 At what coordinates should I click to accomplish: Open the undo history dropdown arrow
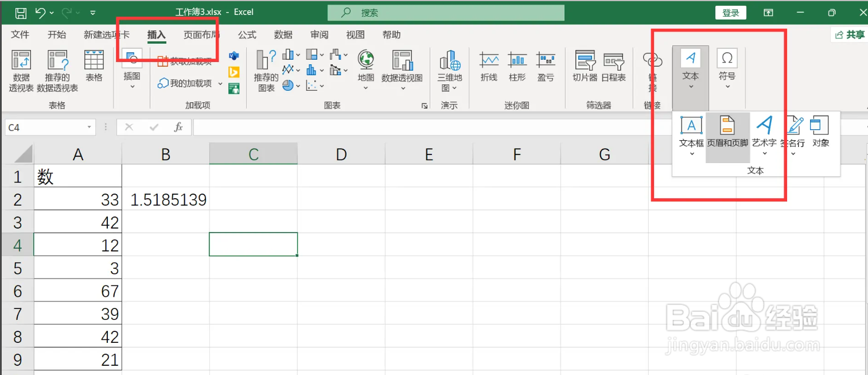point(52,13)
